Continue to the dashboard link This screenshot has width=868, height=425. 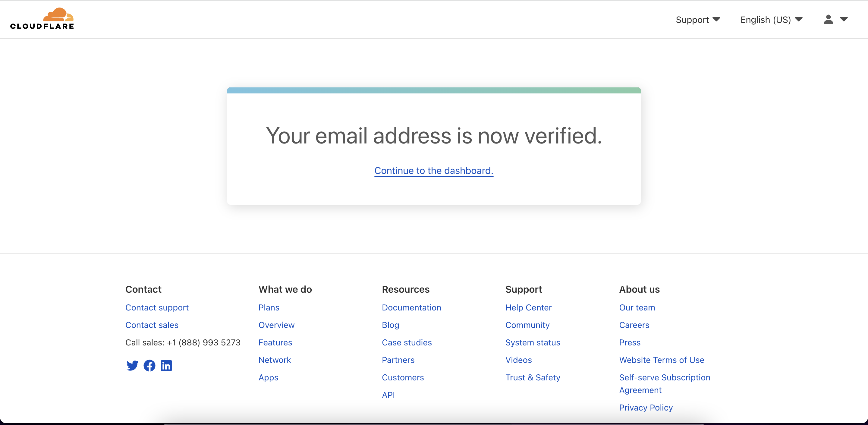coord(434,171)
